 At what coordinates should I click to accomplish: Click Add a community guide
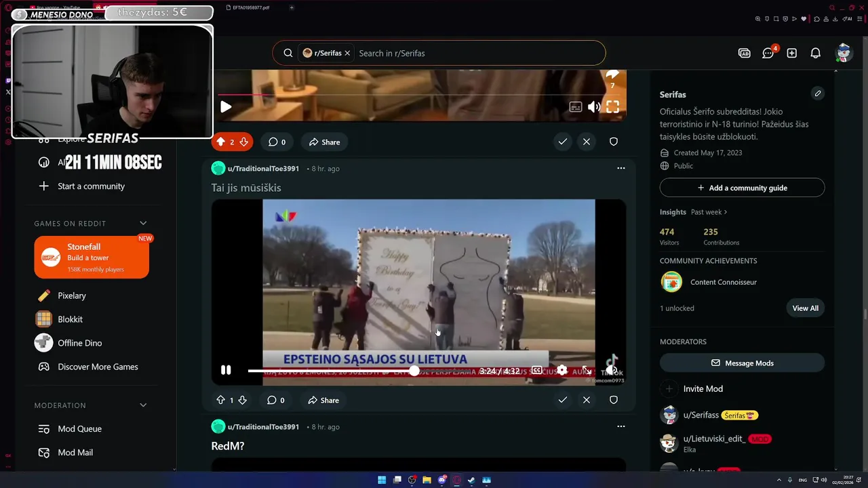(x=742, y=188)
